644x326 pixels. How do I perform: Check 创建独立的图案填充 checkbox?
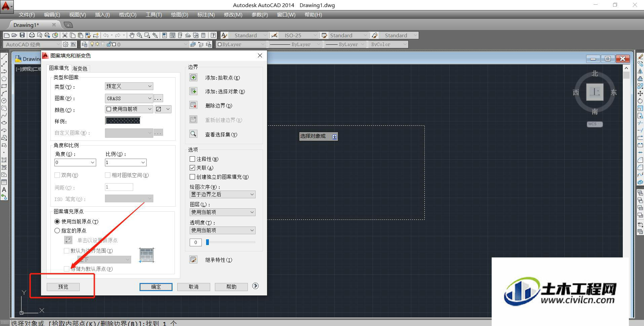(192, 177)
